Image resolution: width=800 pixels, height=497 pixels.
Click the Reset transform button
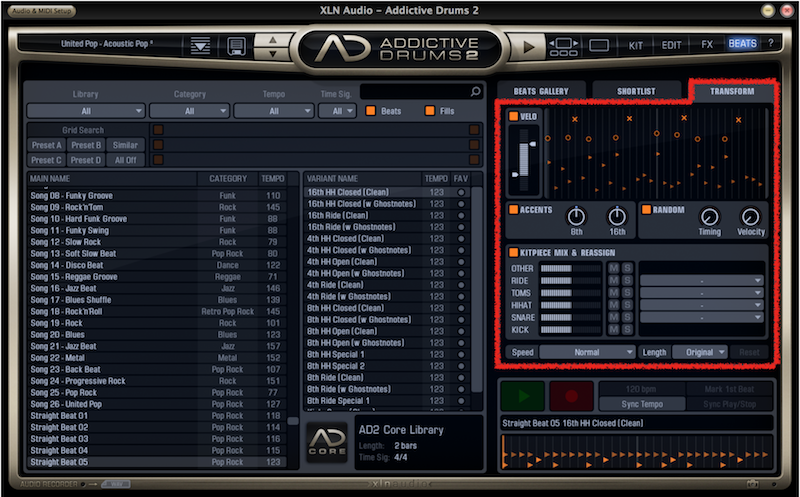749,352
